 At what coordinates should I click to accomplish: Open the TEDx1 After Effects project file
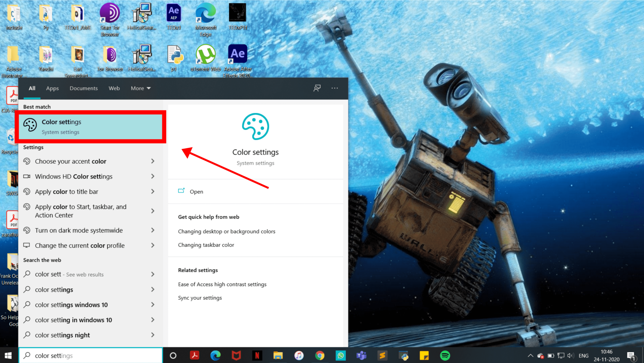point(174,17)
